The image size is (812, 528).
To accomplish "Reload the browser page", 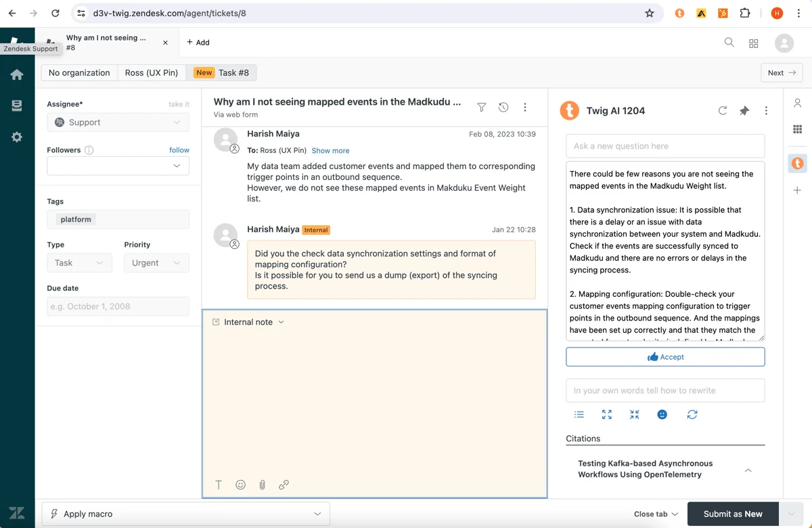I will click(x=55, y=13).
